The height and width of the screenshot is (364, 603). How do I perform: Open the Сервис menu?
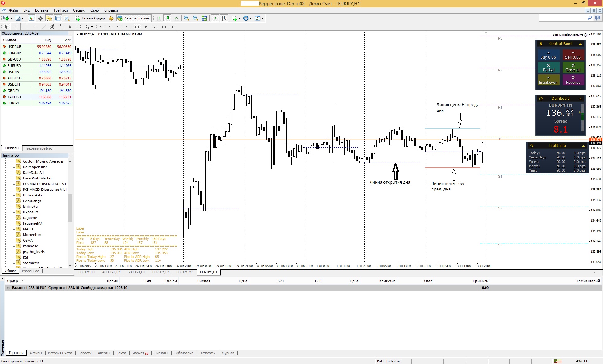[79, 10]
